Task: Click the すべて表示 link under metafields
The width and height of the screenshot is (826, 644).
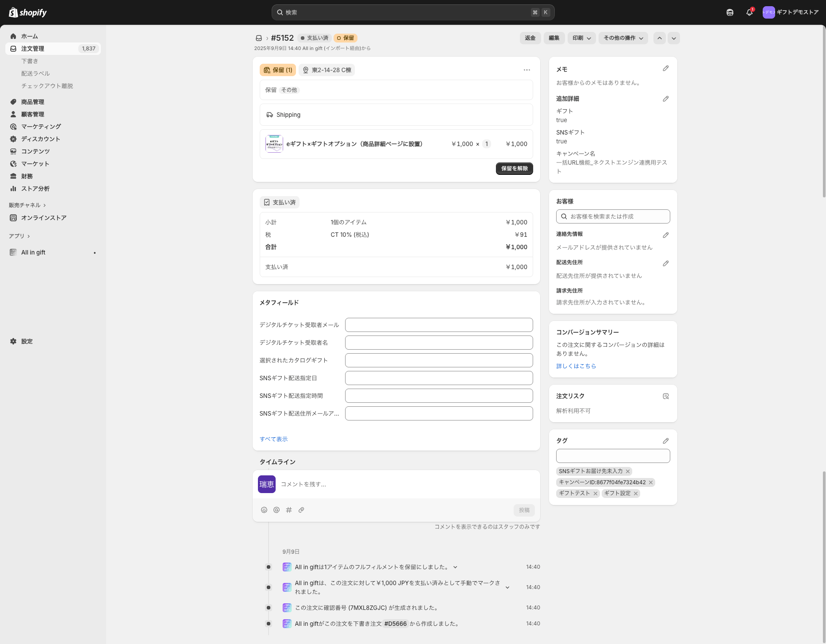Action: pos(273,439)
